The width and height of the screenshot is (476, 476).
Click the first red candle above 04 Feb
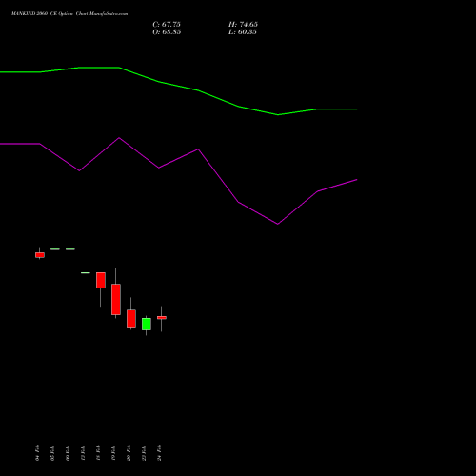[x=40, y=255]
